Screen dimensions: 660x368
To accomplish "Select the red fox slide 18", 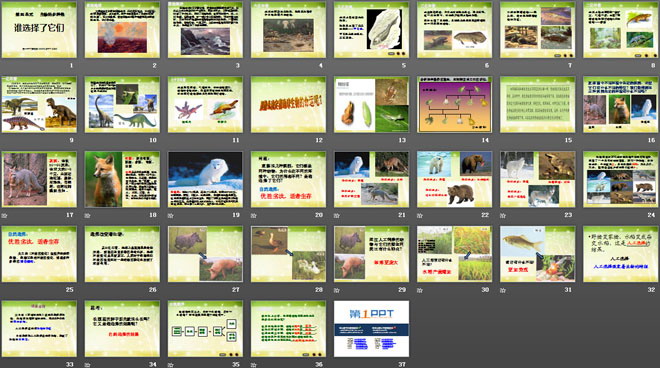I will point(122,179).
